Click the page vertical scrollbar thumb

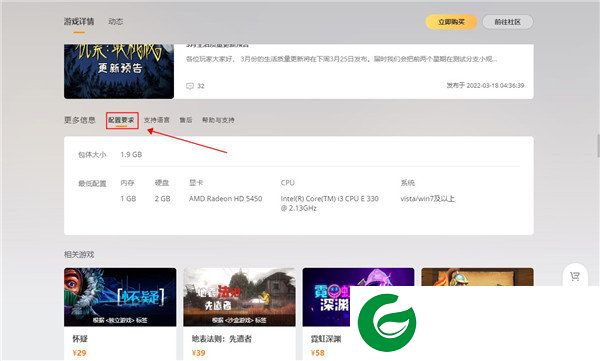pos(598,145)
